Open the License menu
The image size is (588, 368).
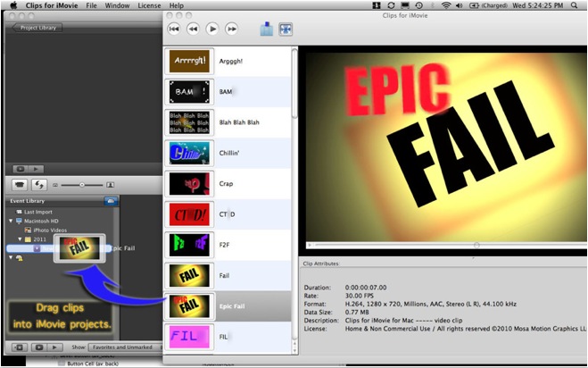[149, 5]
